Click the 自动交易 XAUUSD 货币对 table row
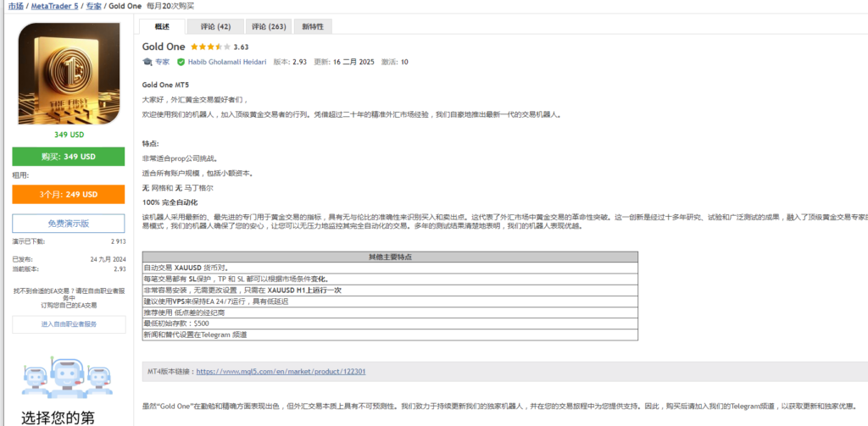 390,268
